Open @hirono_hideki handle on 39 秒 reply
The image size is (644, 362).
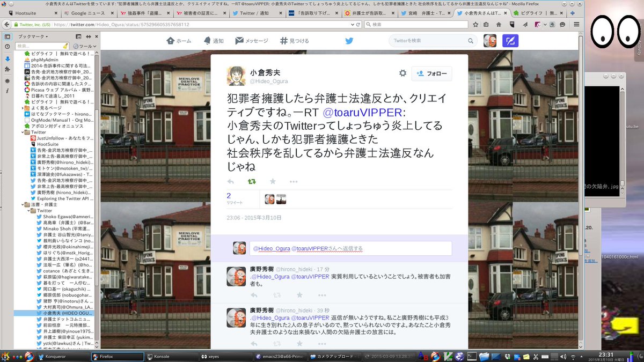[x=294, y=311]
